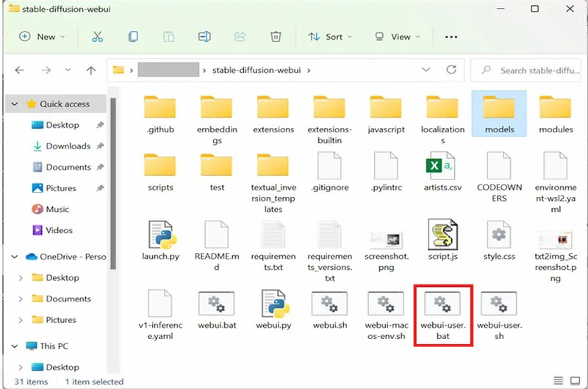Open the View dropdown menu
Screen dimensions: 588x389
(x=395, y=36)
